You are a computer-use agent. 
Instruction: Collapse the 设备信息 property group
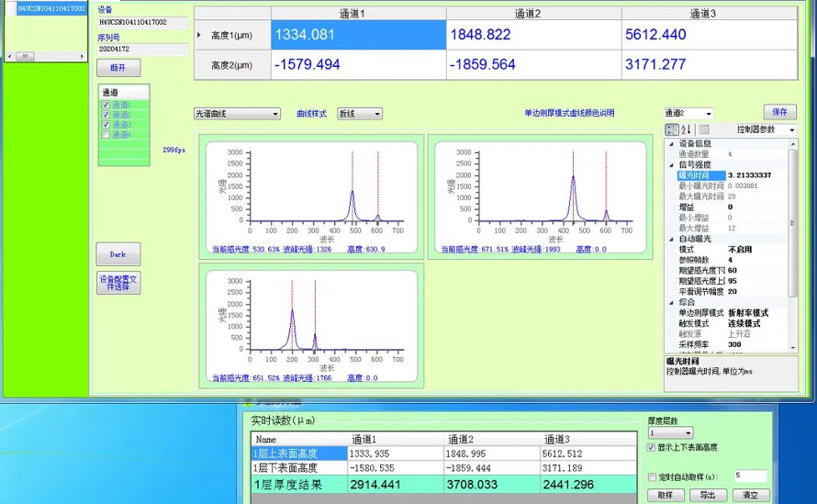tap(671, 143)
